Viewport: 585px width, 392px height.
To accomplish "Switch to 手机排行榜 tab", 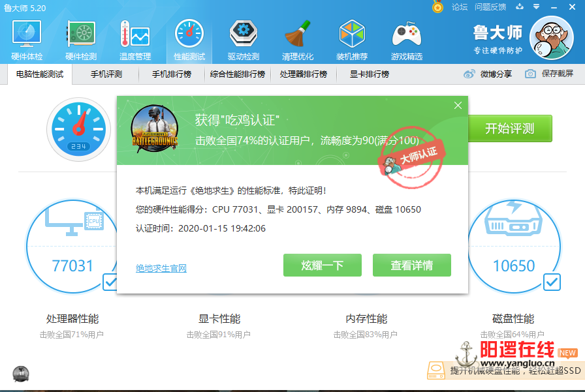I will (172, 74).
